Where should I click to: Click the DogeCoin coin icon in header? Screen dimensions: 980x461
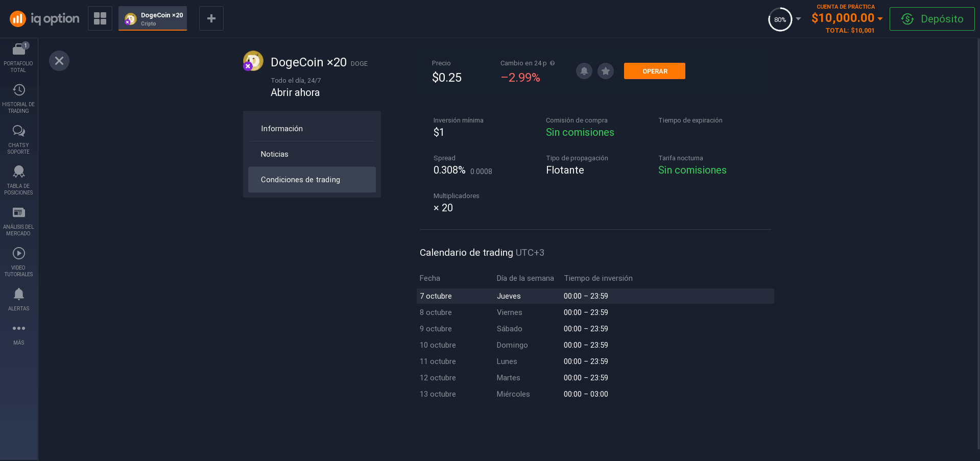253,61
